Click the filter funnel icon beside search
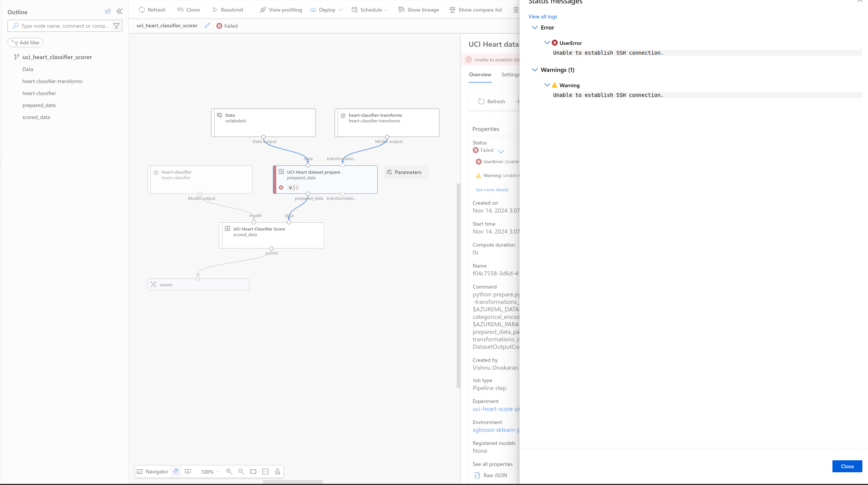This screenshot has height=485, width=868. [117, 26]
